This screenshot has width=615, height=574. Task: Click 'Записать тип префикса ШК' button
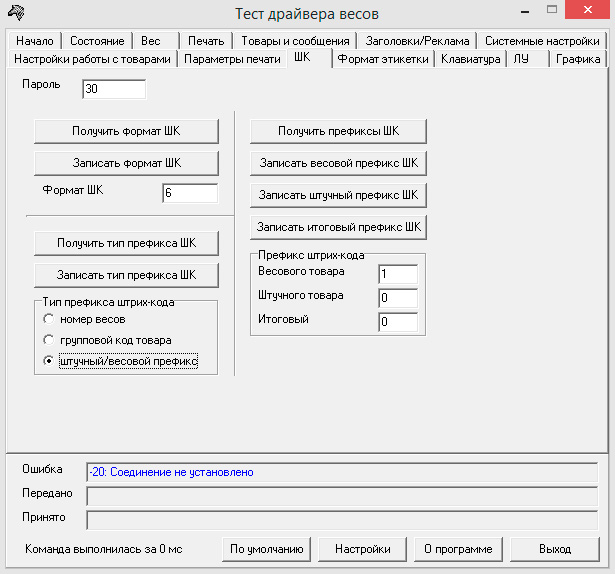[x=126, y=275]
